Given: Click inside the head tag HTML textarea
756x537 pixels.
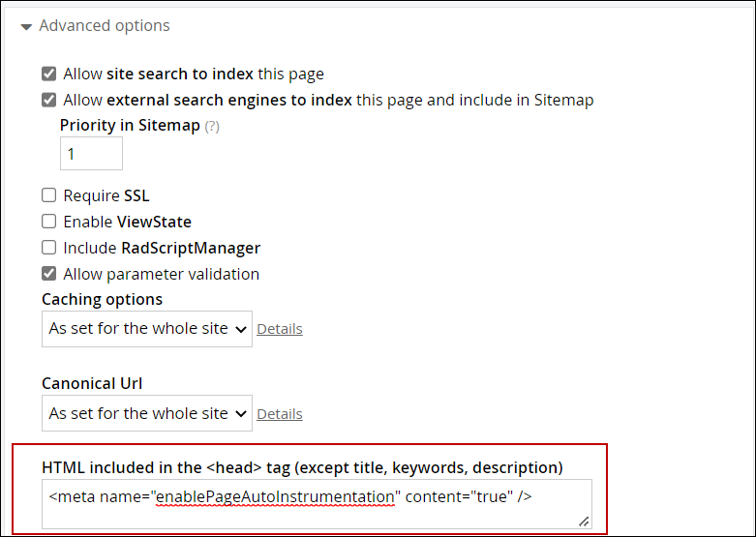Looking at the screenshot, I should click(x=317, y=504).
